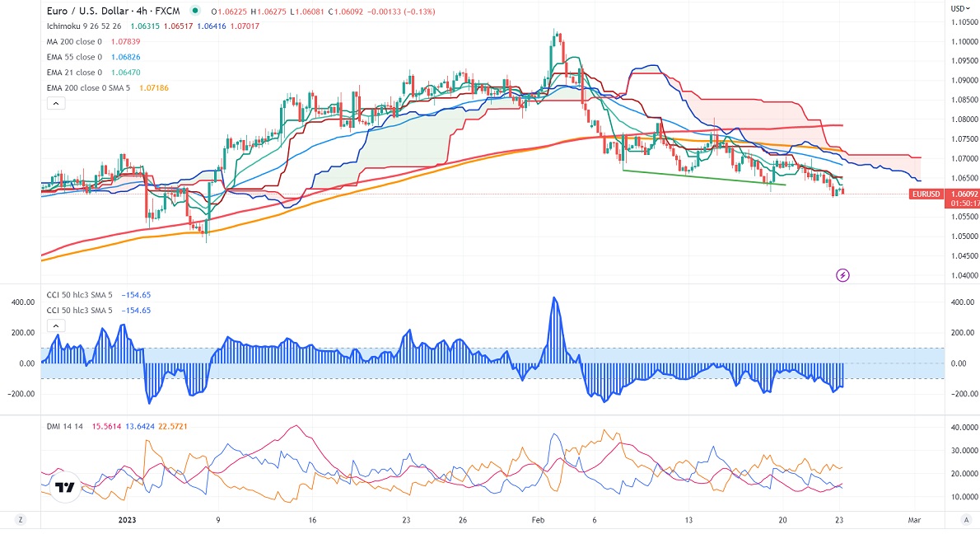
Task: Select the EMA 21 close indicator label
Action: coord(74,72)
